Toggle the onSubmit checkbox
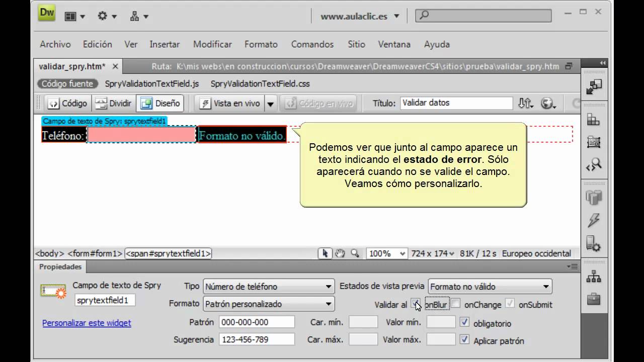Screen dimensions: 644x362 (510, 303)
